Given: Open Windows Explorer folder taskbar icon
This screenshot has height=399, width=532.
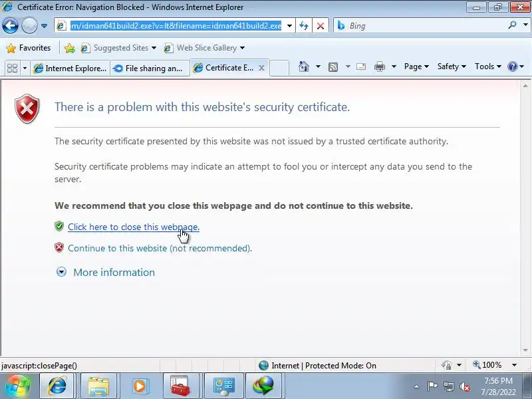Looking at the screenshot, I should (x=98, y=386).
